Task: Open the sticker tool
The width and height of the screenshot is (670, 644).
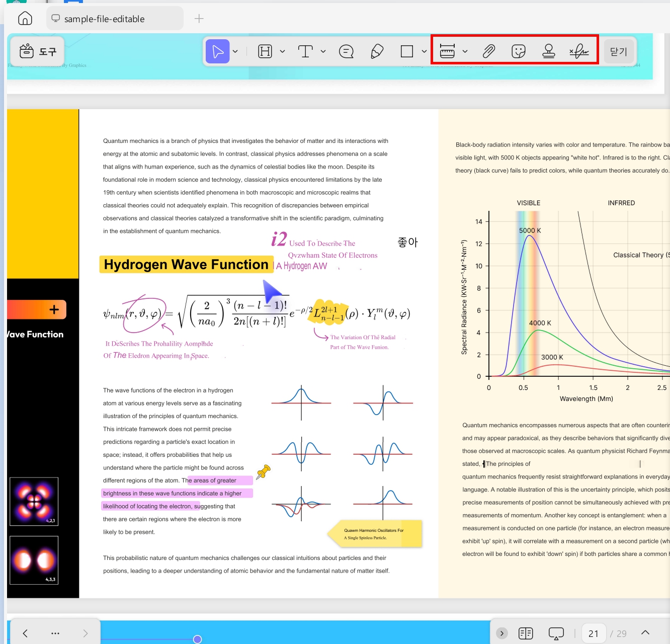Action: click(519, 51)
